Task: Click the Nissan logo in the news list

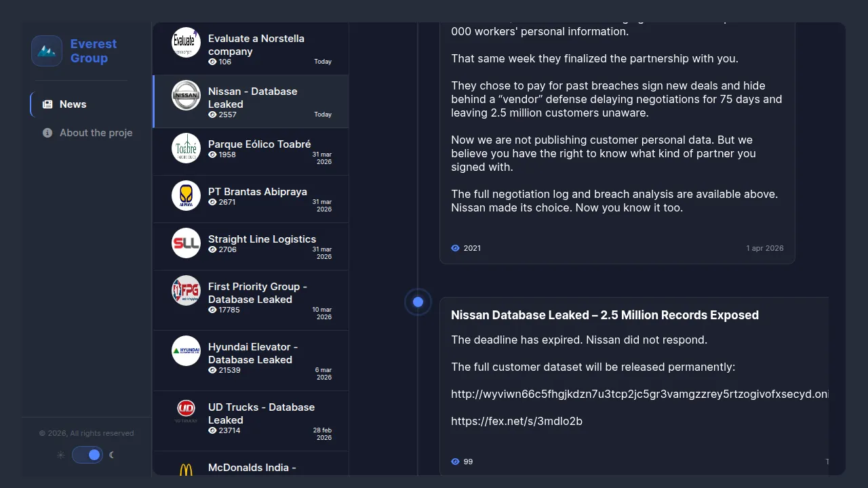Action: [x=186, y=96]
